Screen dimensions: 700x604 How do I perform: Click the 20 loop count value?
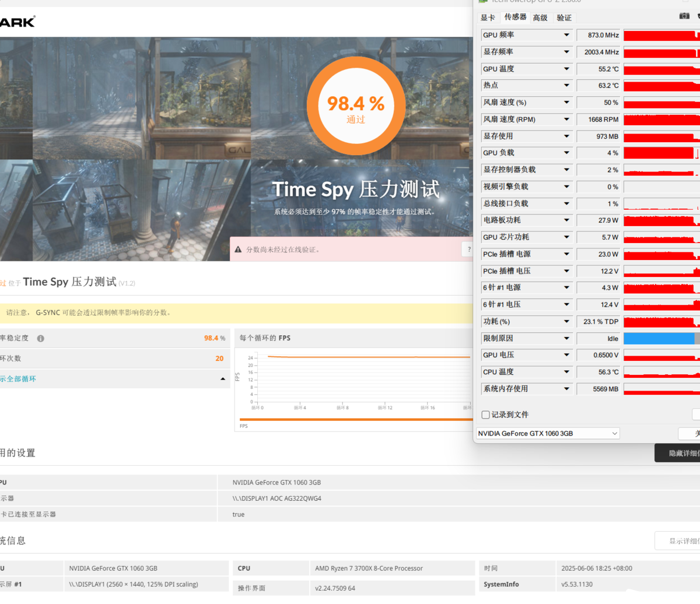click(x=219, y=359)
